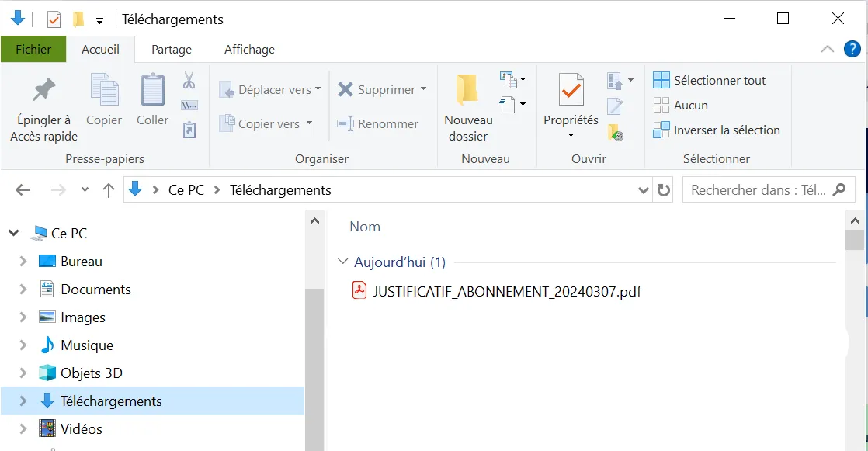Click Aucun to deselect everything
Screen dimensions: 868x451
point(680,105)
